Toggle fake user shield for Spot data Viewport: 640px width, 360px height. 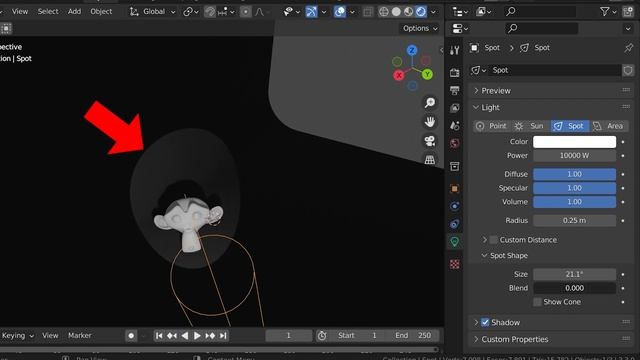click(628, 70)
